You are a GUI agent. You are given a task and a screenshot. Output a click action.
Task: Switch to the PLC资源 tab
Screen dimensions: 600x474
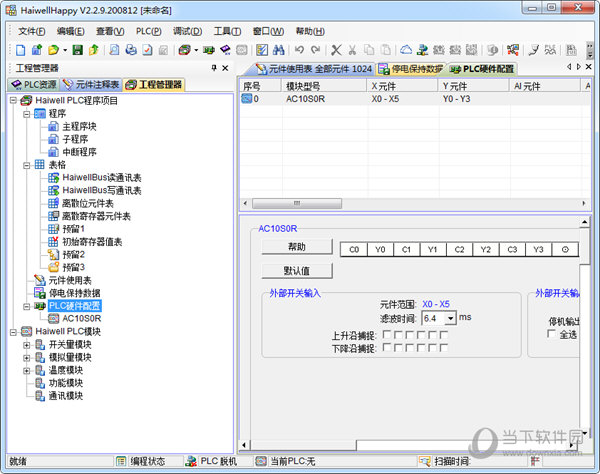click(x=33, y=85)
